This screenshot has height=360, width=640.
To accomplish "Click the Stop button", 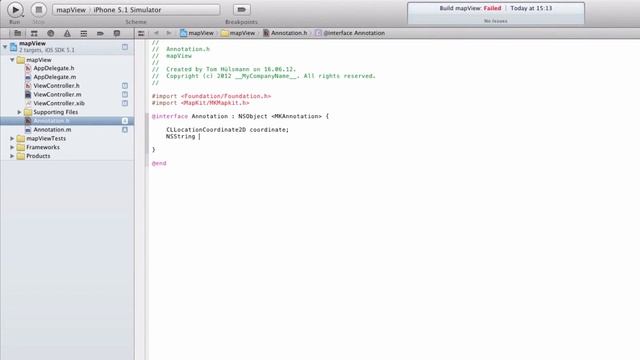I will click(x=39, y=9).
